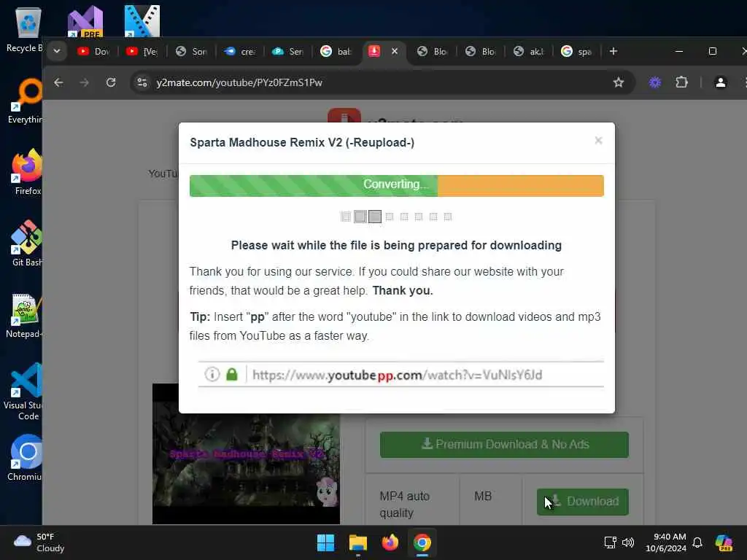
Task: Switch to the 'Sen' tab
Action: click(287, 52)
